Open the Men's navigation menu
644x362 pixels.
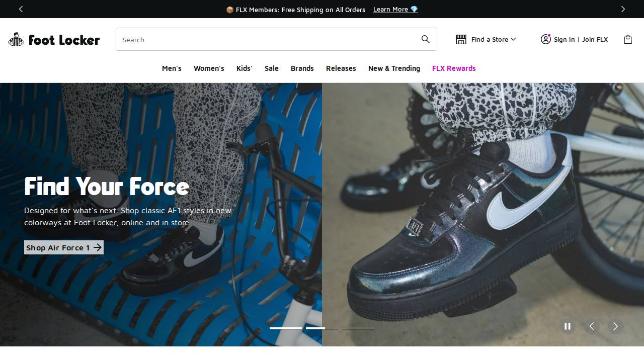(172, 68)
